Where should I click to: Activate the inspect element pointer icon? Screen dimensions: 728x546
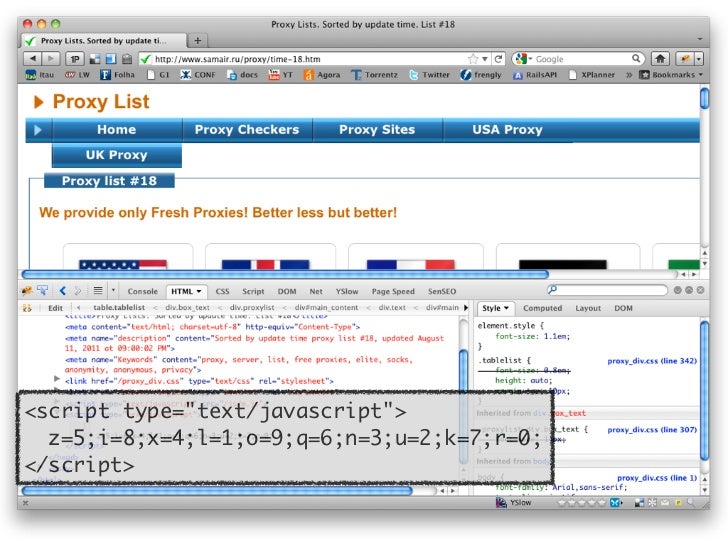tap(42, 291)
